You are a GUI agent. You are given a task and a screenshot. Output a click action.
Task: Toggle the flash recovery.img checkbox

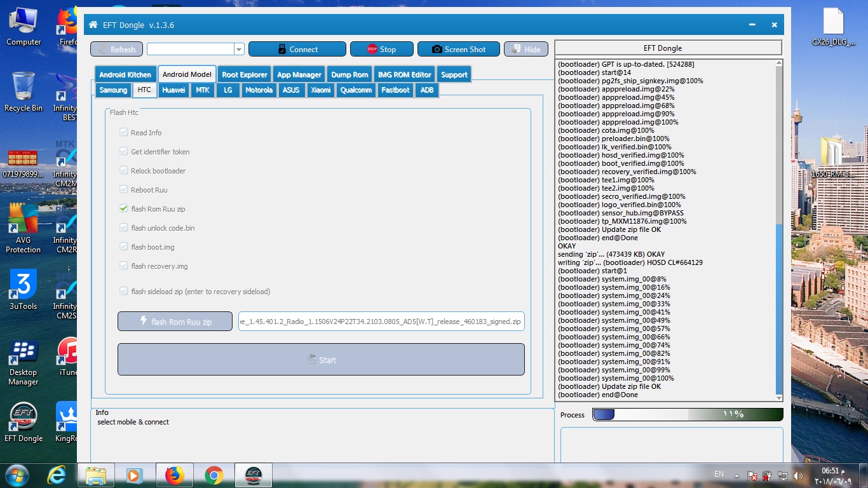pos(123,266)
